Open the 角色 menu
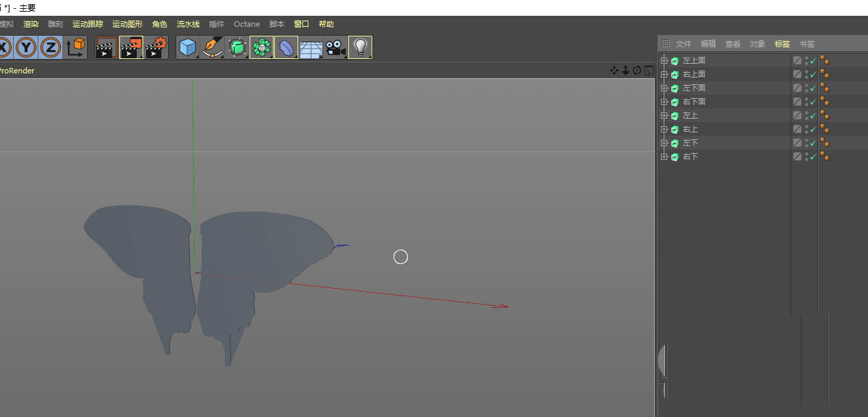The image size is (868, 417). coord(160,24)
